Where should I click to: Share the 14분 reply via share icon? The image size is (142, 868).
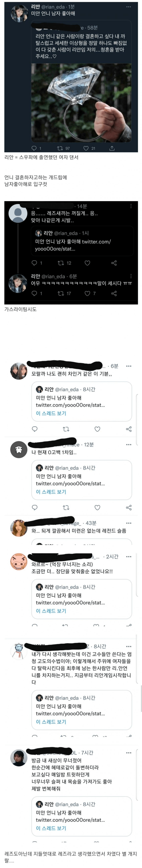pyautogui.click(x=114, y=263)
